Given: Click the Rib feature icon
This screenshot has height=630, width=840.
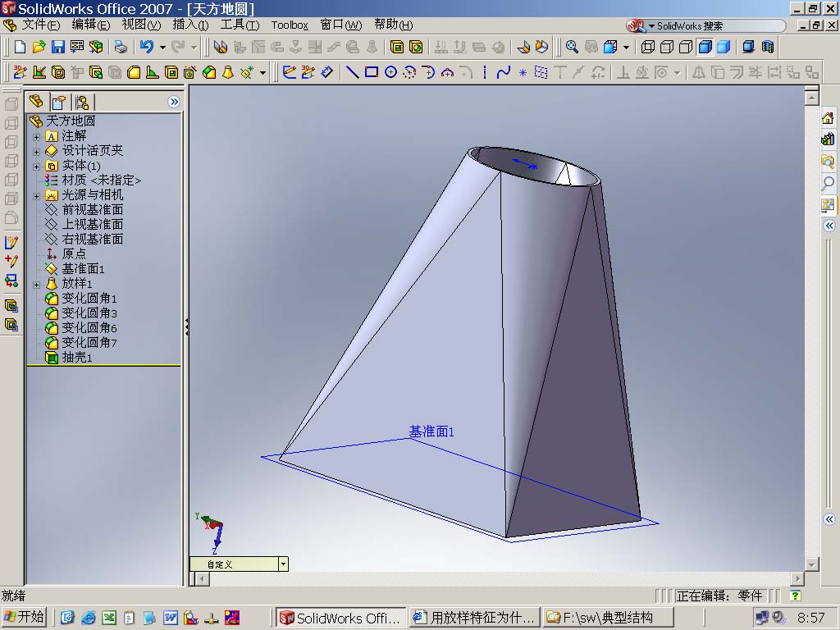Looking at the screenshot, I should click(x=153, y=72).
